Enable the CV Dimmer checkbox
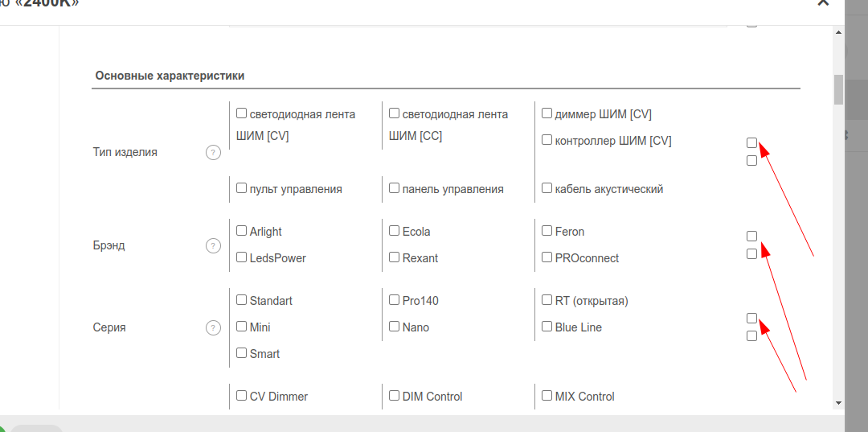868x432 pixels. tap(242, 396)
